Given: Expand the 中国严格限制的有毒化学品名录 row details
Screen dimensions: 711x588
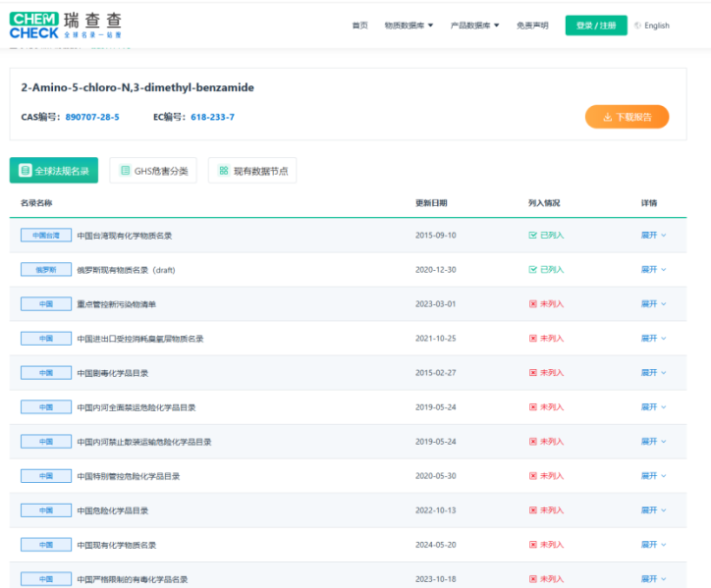Looking at the screenshot, I should 653,579.
